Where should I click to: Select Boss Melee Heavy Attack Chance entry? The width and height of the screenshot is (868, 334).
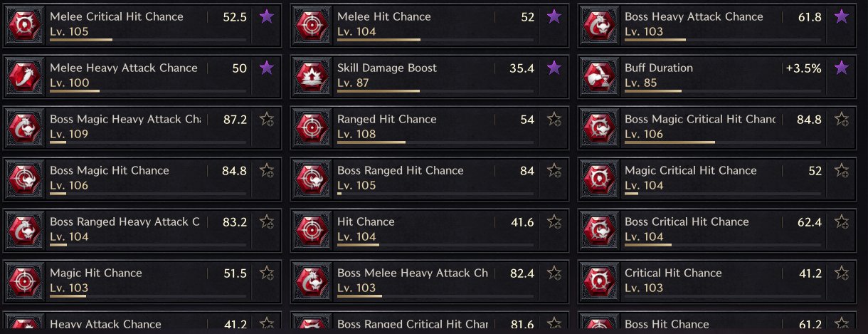tap(413, 273)
